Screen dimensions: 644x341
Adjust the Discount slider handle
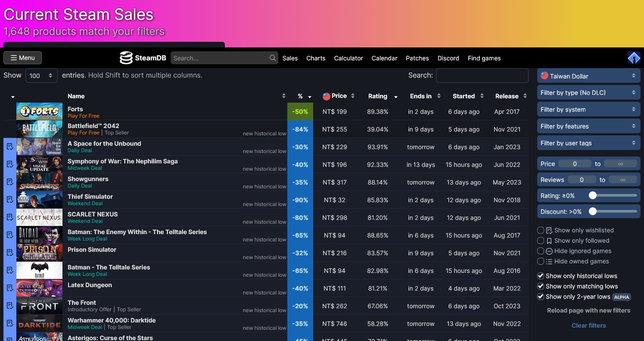pos(594,211)
